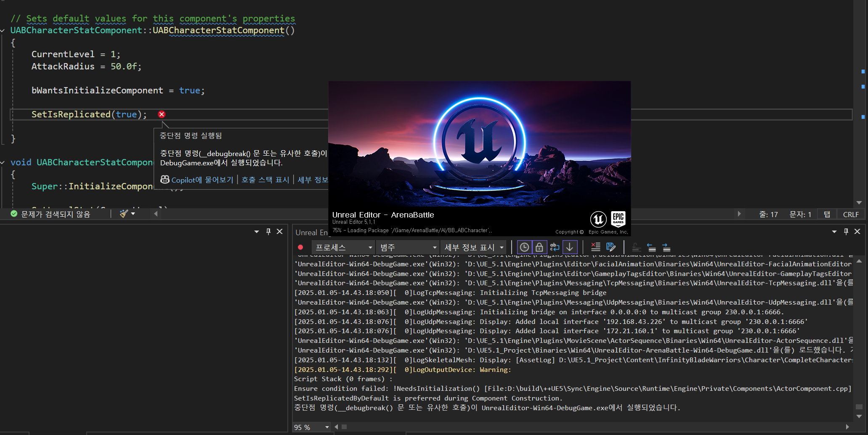Click the 'bWantsInitializeComponent = true;' code line
This screenshot has width=868, height=435.
pyautogui.click(x=118, y=90)
